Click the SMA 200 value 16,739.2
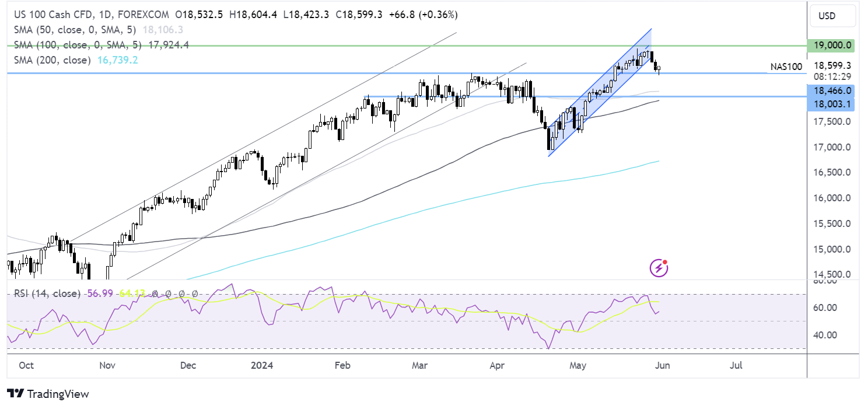The width and height of the screenshot is (868, 409). 117,60
